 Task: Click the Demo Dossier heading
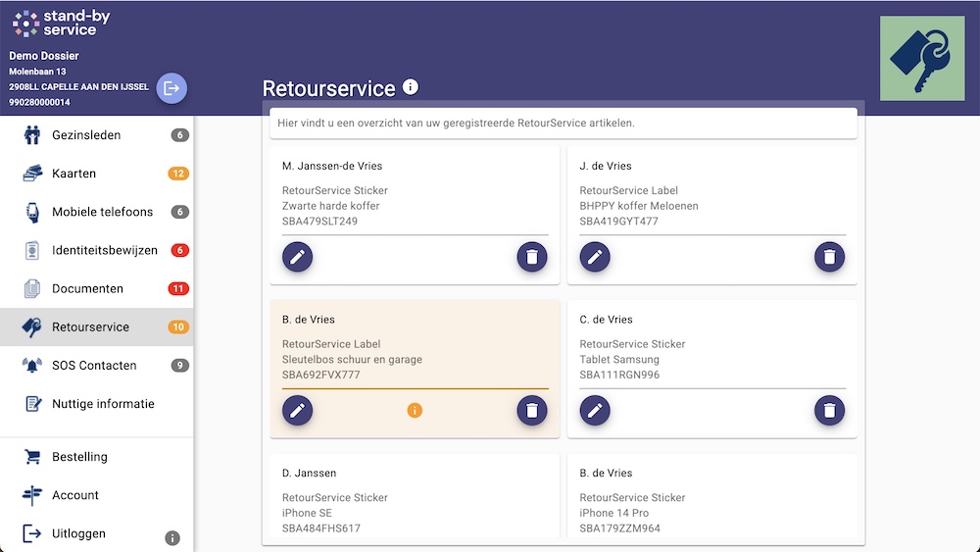44,56
